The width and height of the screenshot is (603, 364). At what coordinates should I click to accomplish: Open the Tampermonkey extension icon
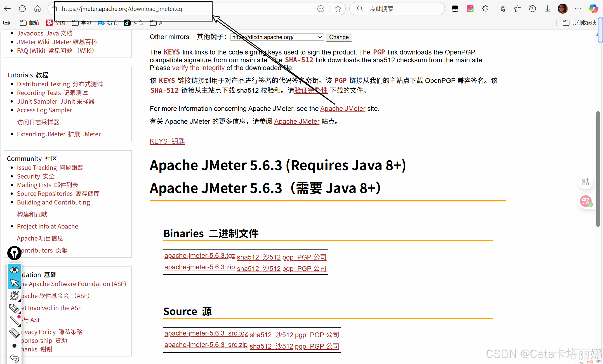point(455,9)
